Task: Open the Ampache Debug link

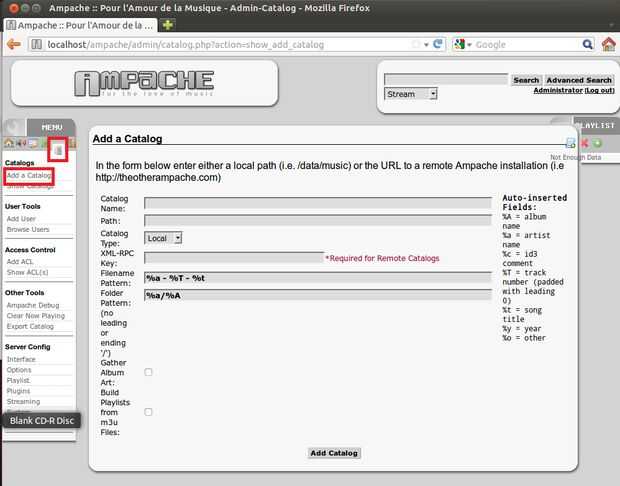Action: coord(33,305)
